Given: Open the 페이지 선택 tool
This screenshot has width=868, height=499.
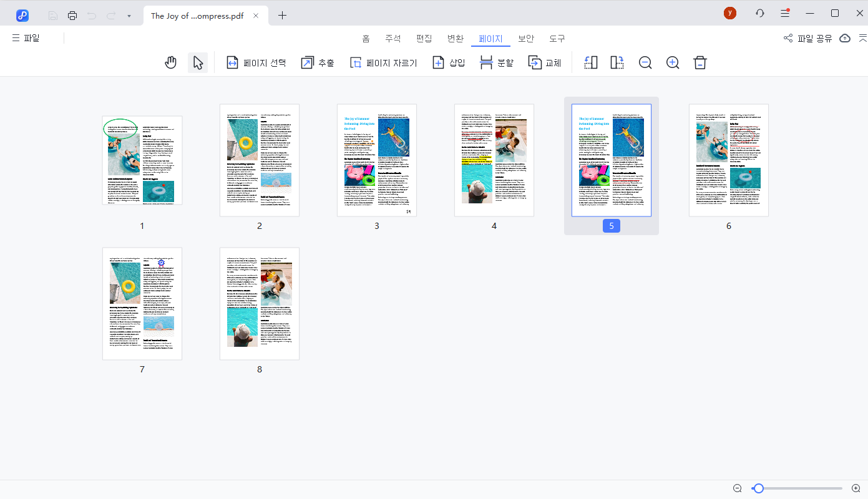Looking at the screenshot, I should (256, 62).
